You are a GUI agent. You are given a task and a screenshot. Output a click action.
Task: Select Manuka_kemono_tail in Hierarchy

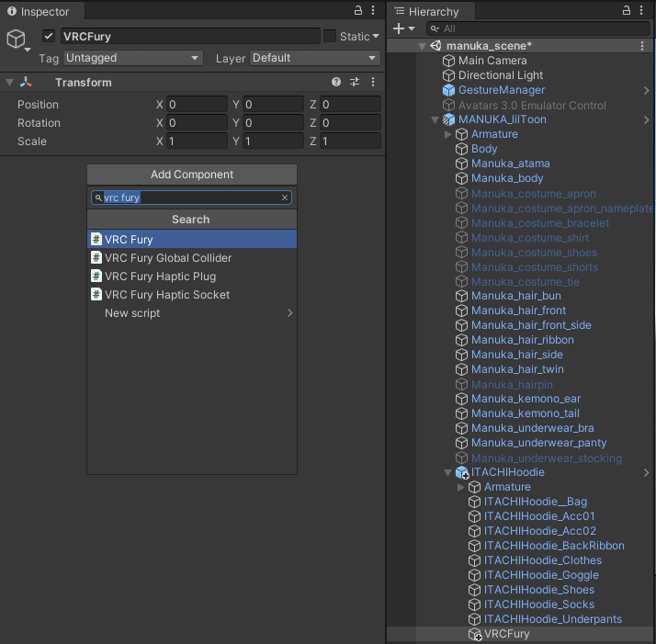point(526,413)
